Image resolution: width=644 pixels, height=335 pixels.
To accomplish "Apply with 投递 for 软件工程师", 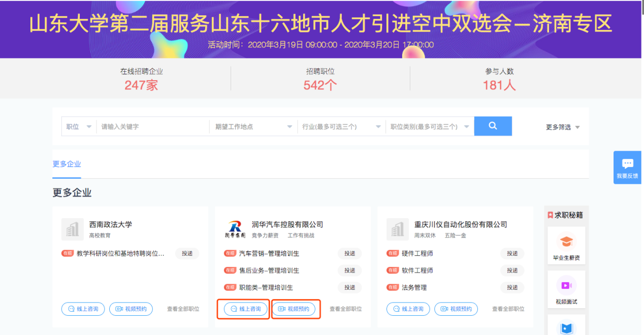I will pyautogui.click(x=512, y=271).
